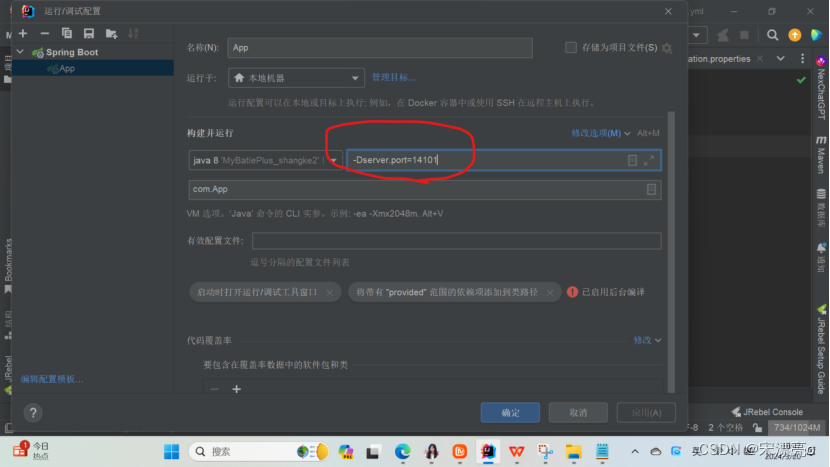Click the background compilation warning icon
The height and width of the screenshot is (467, 830).
coord(572,292)
